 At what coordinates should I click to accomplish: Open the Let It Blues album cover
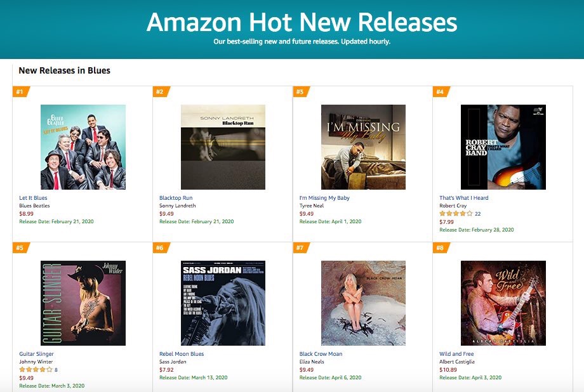(x=83, y=147)
